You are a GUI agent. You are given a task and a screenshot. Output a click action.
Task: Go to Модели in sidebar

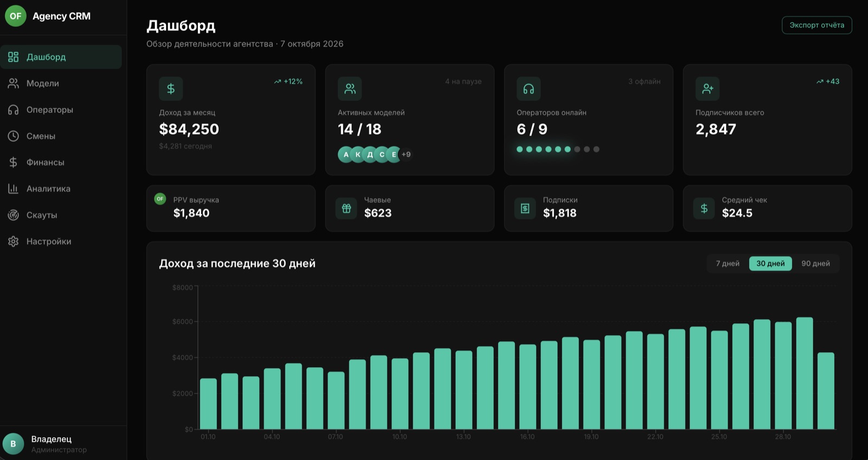[61, 84]
